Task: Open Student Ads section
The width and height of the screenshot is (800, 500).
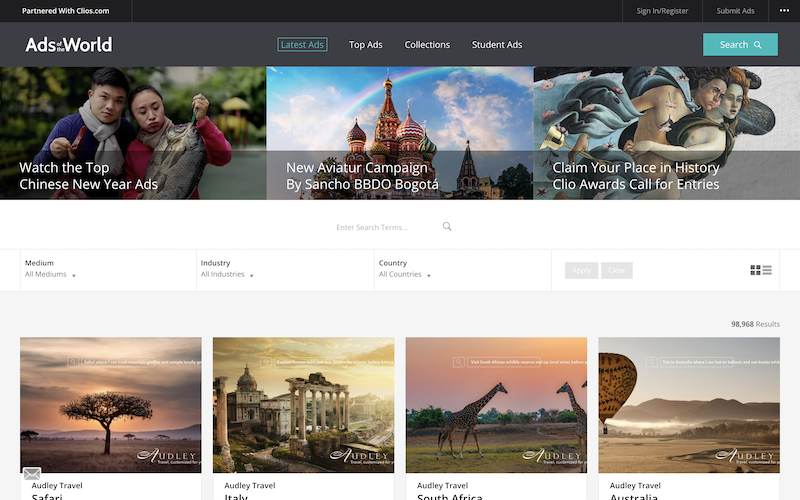Action: 496,45
